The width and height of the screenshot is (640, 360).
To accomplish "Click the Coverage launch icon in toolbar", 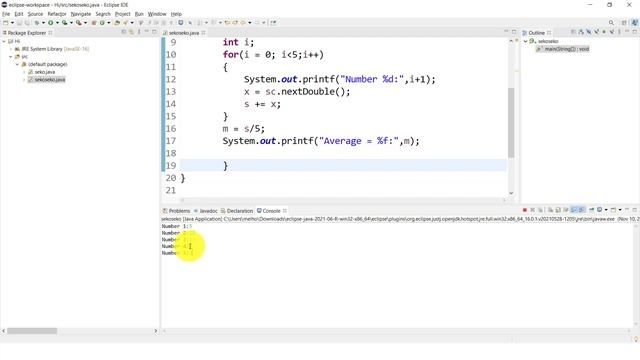I will [x=64, y=23].
